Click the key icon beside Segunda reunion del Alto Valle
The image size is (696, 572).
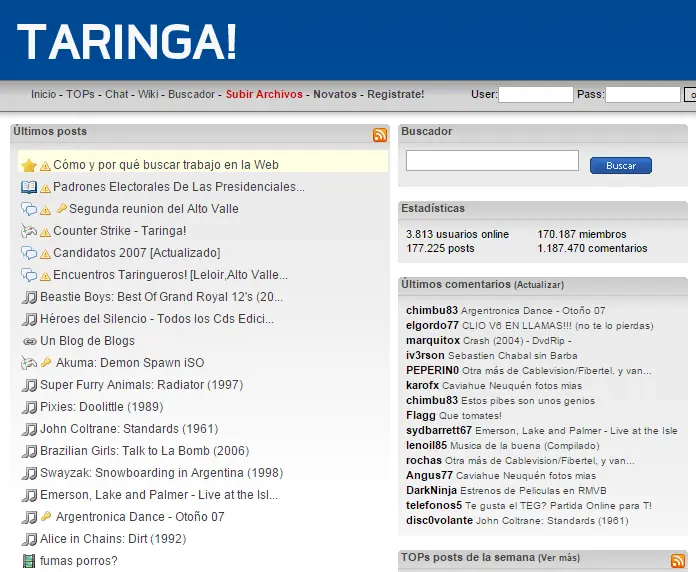tap(62, 208)
